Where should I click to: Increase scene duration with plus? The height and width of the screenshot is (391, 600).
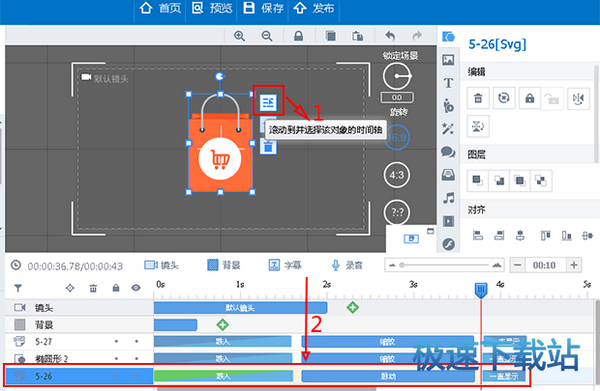click(x=574, y=265)
